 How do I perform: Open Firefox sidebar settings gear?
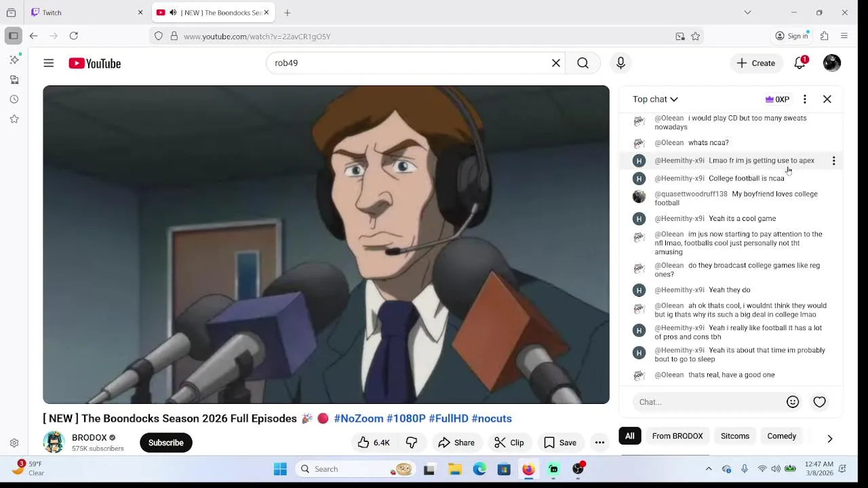(14, 443)
